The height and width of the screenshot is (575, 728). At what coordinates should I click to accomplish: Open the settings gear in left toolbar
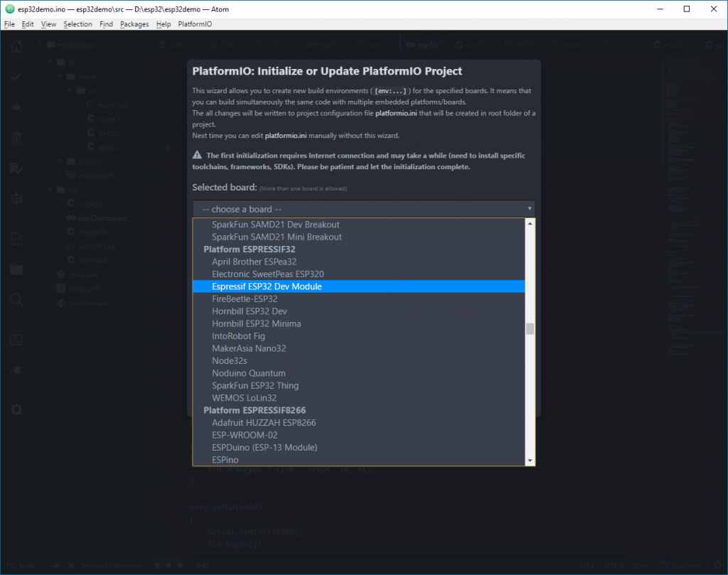(x=16, y=410)
